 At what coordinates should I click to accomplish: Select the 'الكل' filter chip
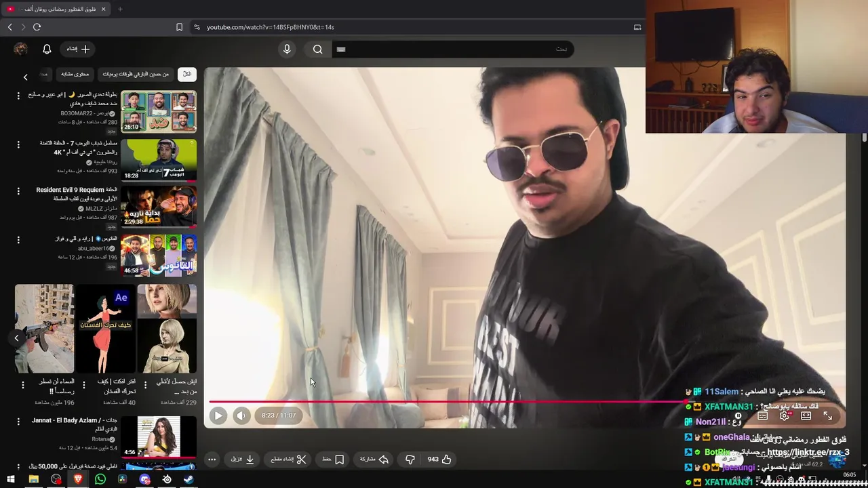point(187,74)
